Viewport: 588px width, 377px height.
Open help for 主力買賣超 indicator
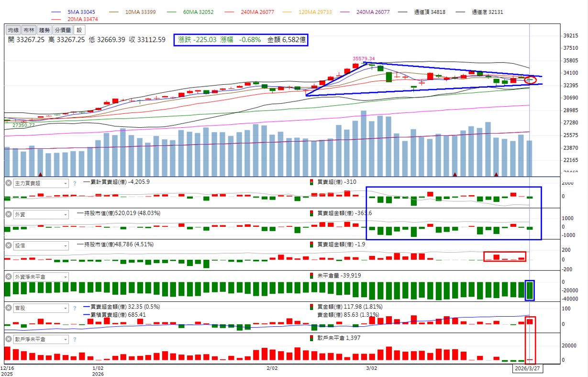75,183
